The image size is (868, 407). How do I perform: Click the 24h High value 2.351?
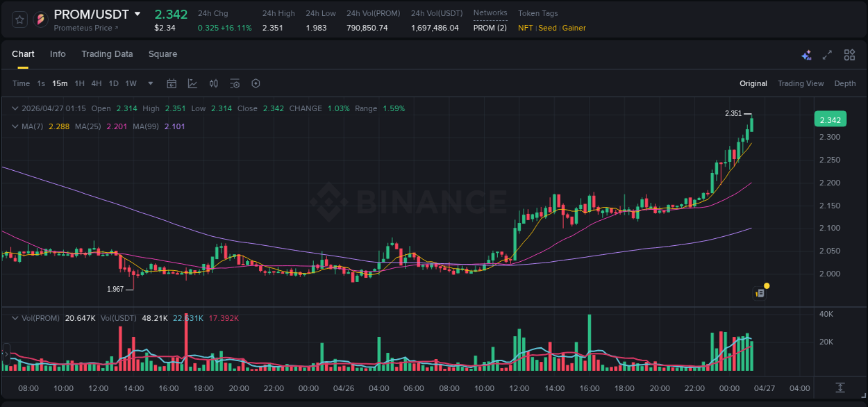point(272,28)
